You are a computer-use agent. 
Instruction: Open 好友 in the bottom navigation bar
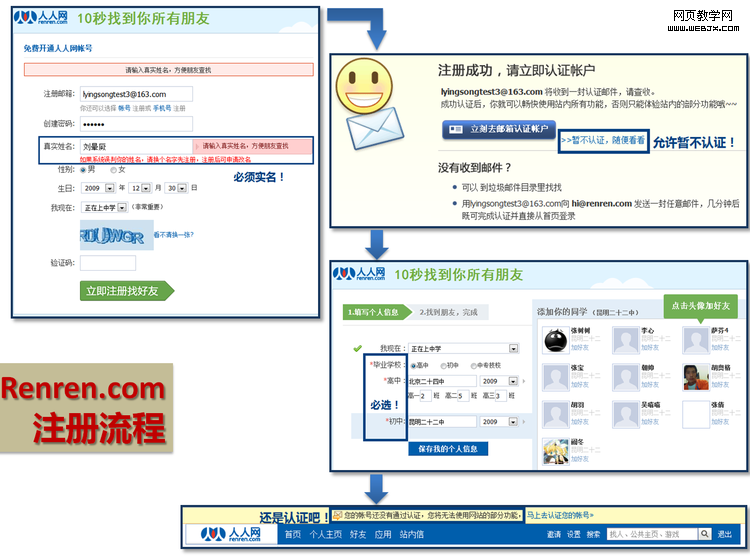pos(358,535)
